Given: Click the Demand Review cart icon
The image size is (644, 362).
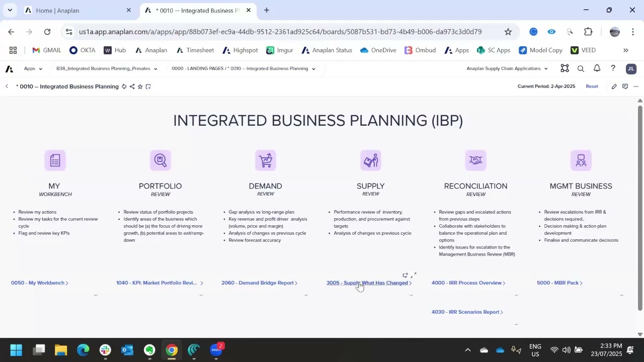Looking at the screenshot, I should click(x=266, y=160).
